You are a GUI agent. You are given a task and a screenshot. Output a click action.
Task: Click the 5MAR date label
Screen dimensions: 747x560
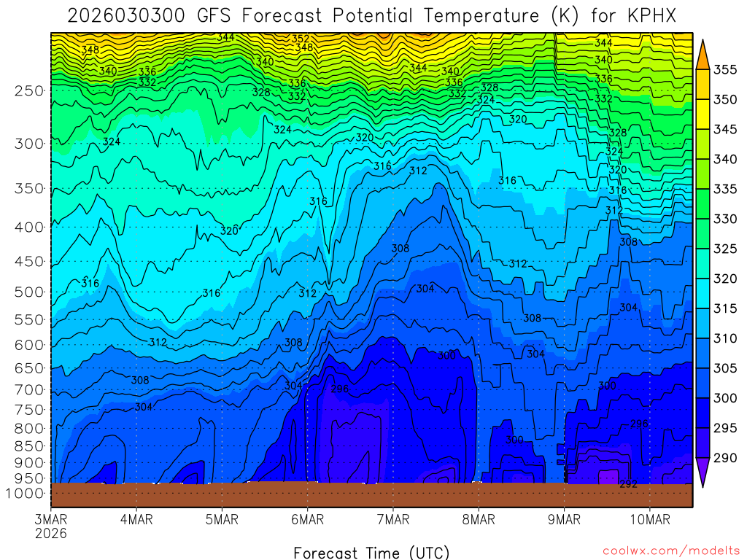tap(222, 519)
